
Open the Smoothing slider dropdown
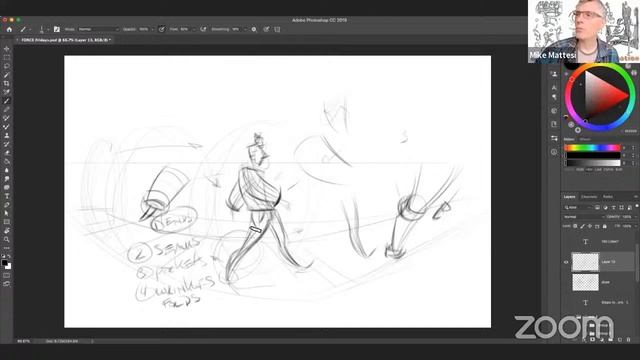(245, 29)
